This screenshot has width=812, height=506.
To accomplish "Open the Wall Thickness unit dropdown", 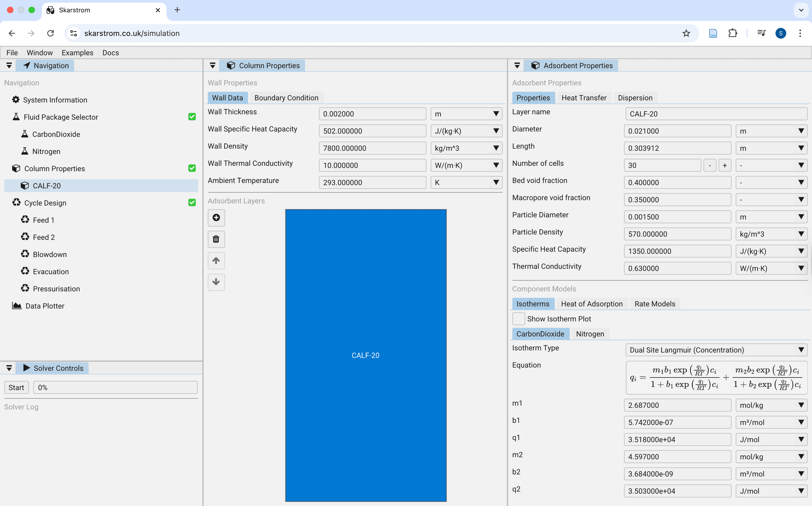I will click(466, 114).
